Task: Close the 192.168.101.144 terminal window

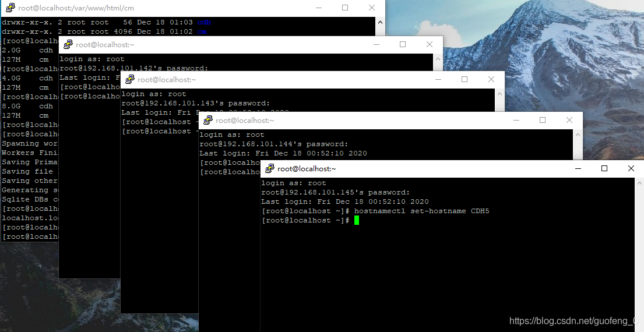Action: (569, 120)
